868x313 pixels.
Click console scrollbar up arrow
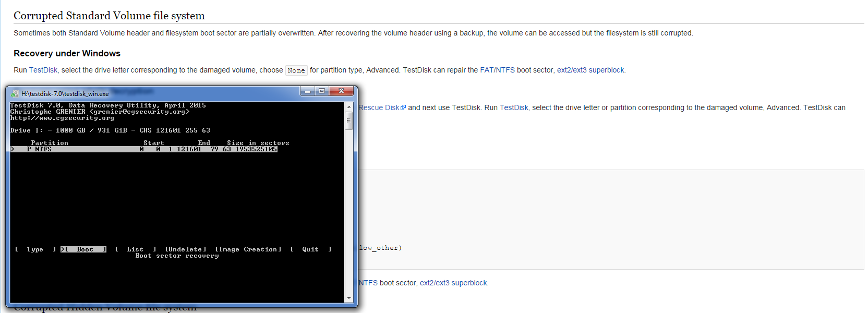tap(349, 106)
